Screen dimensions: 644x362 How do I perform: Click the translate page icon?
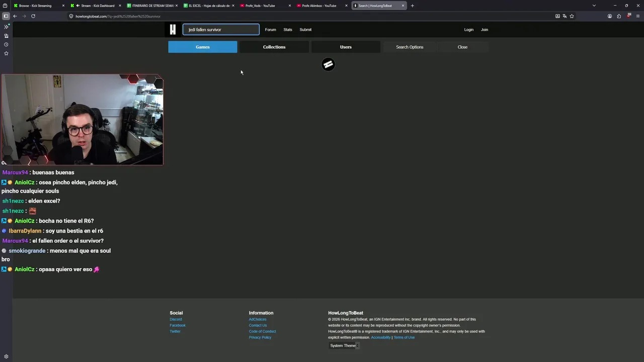[565, 16]
